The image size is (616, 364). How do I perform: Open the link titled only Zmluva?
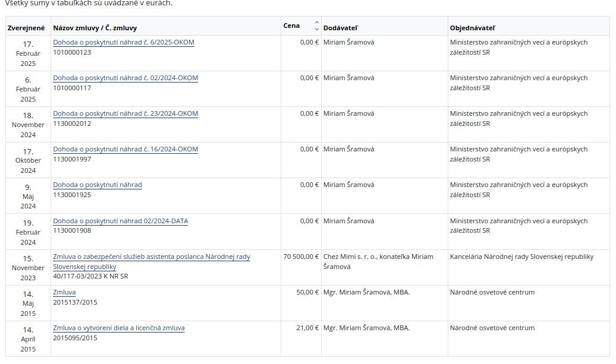pos(64,292)
